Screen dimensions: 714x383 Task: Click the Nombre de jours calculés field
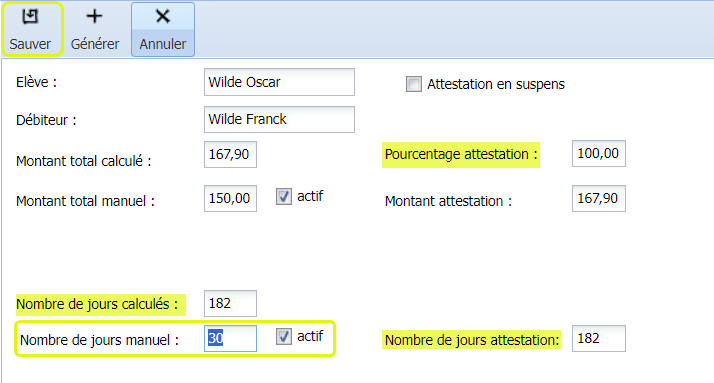(230, 303)
